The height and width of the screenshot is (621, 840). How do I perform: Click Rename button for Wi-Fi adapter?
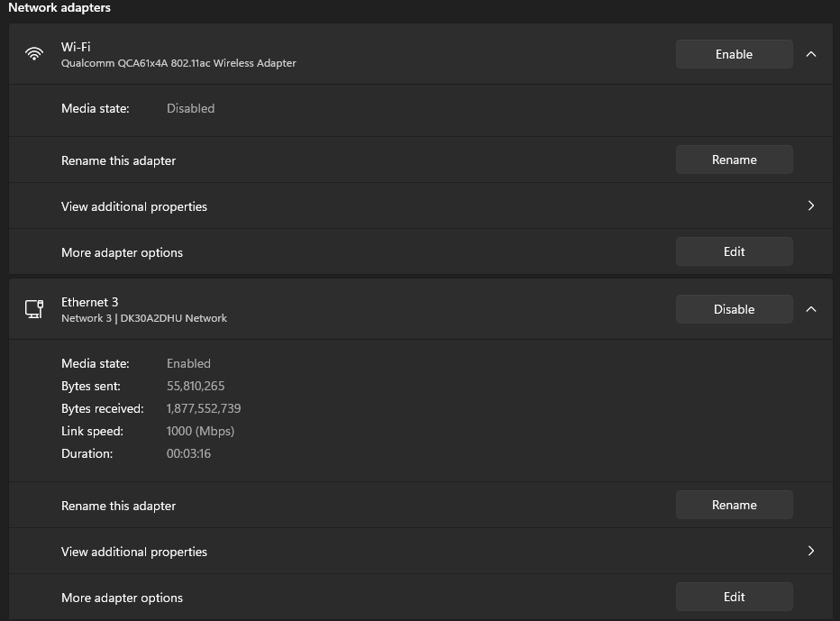click(734, 160)
